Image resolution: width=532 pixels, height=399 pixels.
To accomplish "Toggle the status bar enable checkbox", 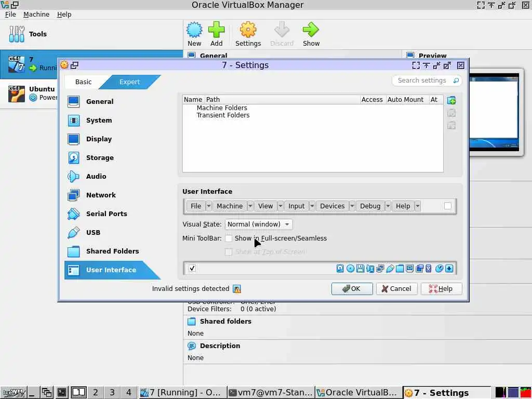I will pyautogui.click(x=192, y=268).
